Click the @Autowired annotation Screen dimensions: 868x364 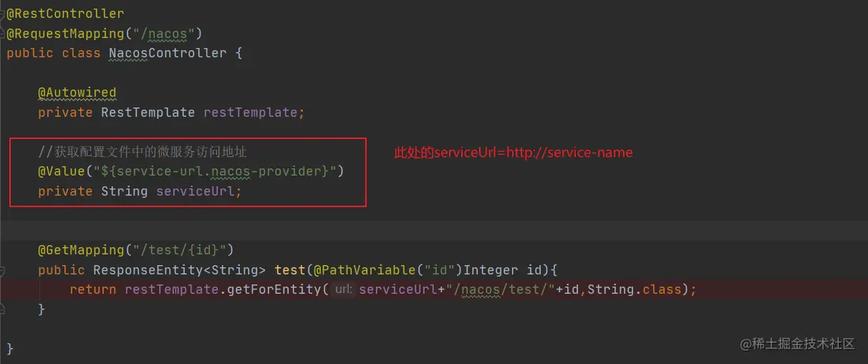click(x=77, y=92)
